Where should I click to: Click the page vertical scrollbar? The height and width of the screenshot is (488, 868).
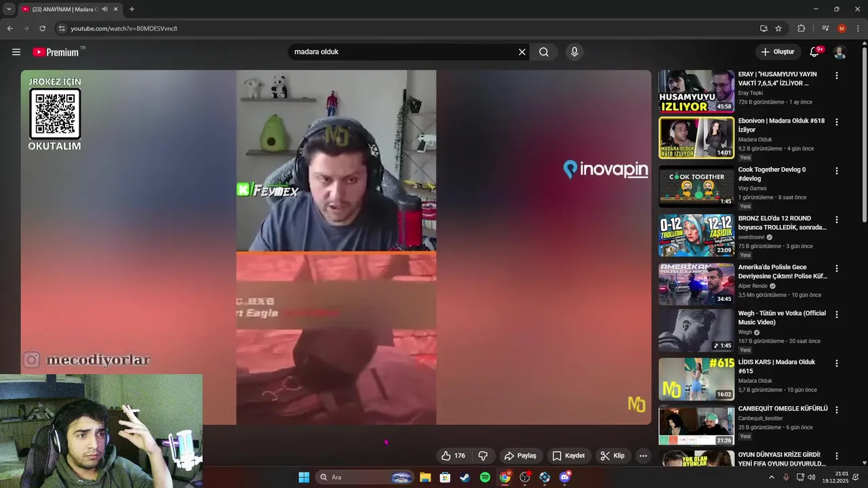[864, 136]
